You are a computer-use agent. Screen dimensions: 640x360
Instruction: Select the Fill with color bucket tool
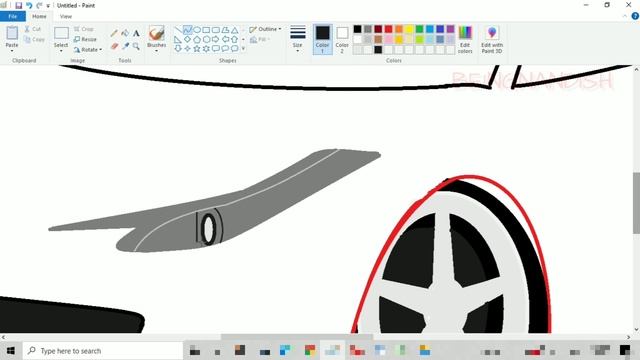(125, 33)
